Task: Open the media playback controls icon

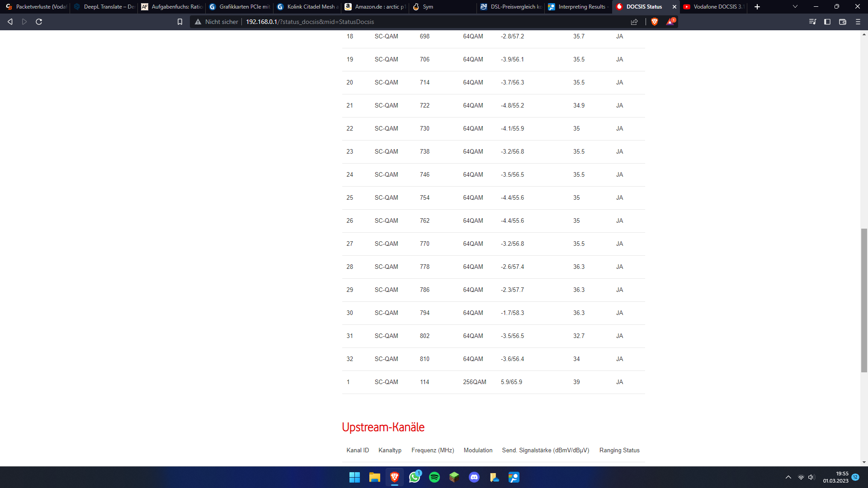Action: (812, 21)
